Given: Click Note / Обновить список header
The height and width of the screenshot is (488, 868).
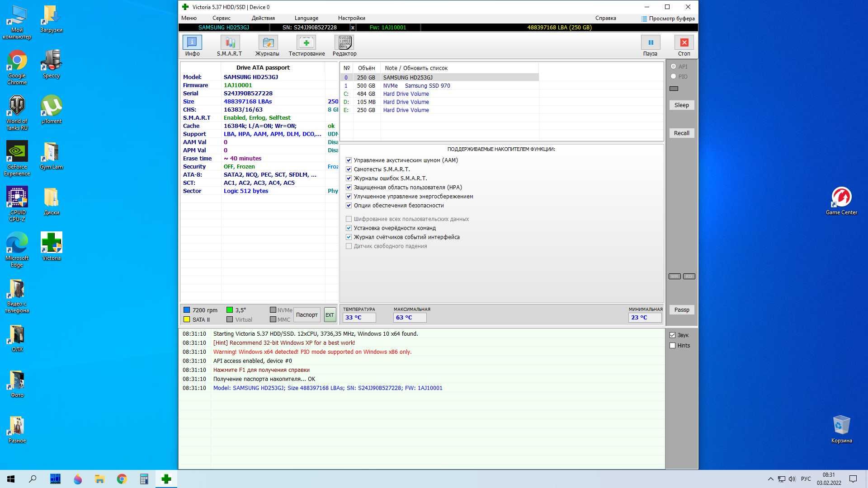Looking at the screenshot, I should tap(416, 68).
